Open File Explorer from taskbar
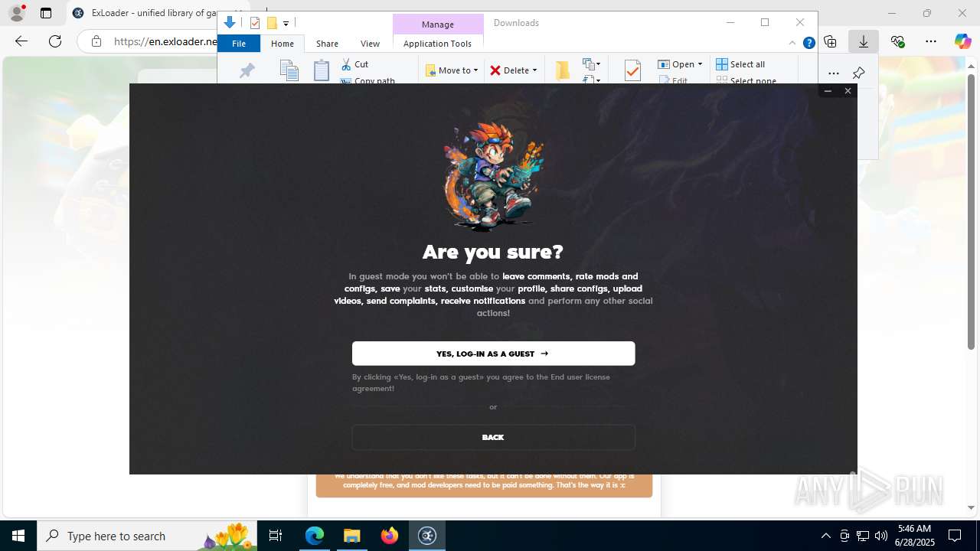 [351, 536]
